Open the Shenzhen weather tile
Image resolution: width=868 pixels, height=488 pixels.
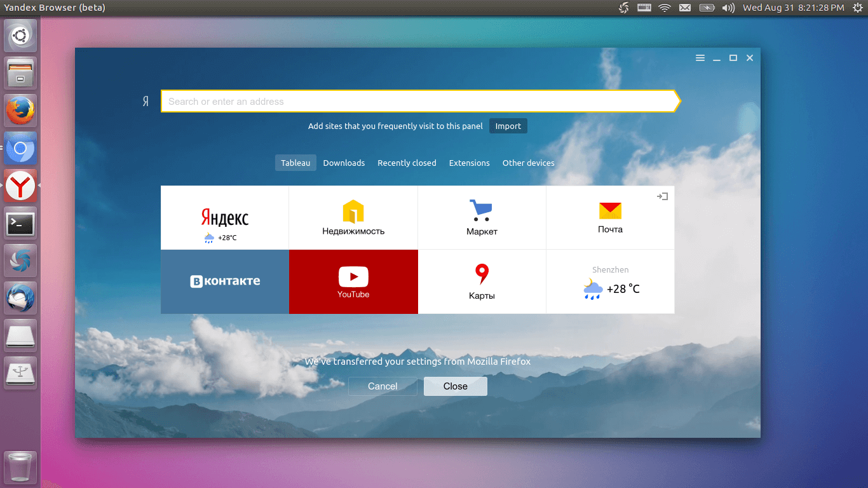pyautogui.click(x=610, y=281)
